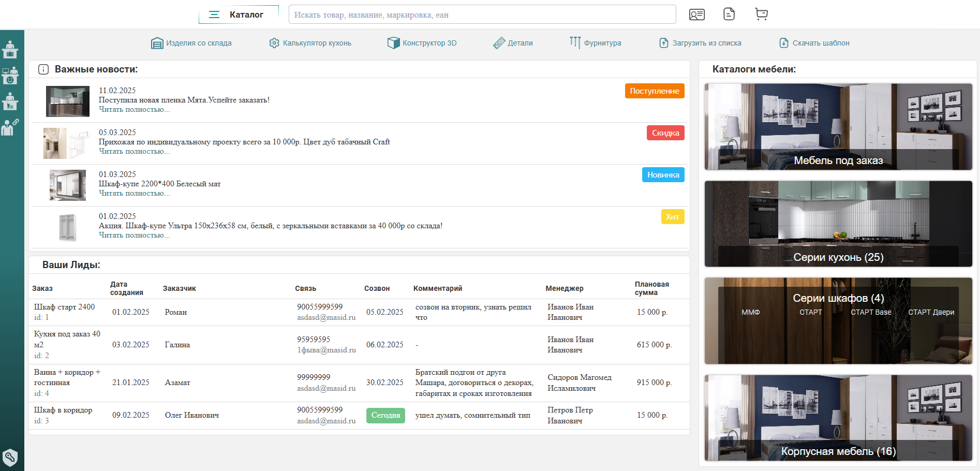Screen dimensions: 980x471
Task: Read full news about новая пленка Мята
Action: click(134, 110)
